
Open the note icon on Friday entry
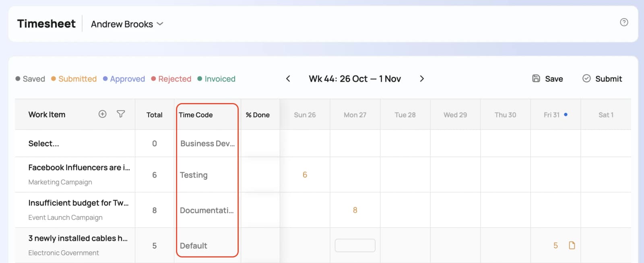coord(572,245)
